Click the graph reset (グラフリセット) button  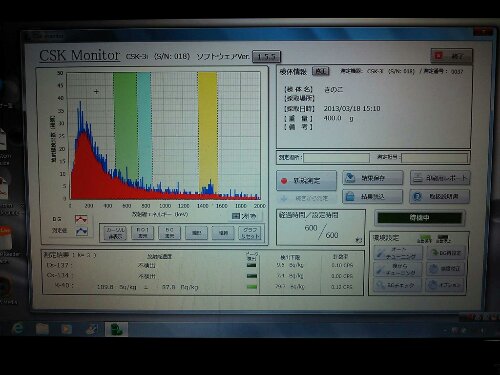250,233
